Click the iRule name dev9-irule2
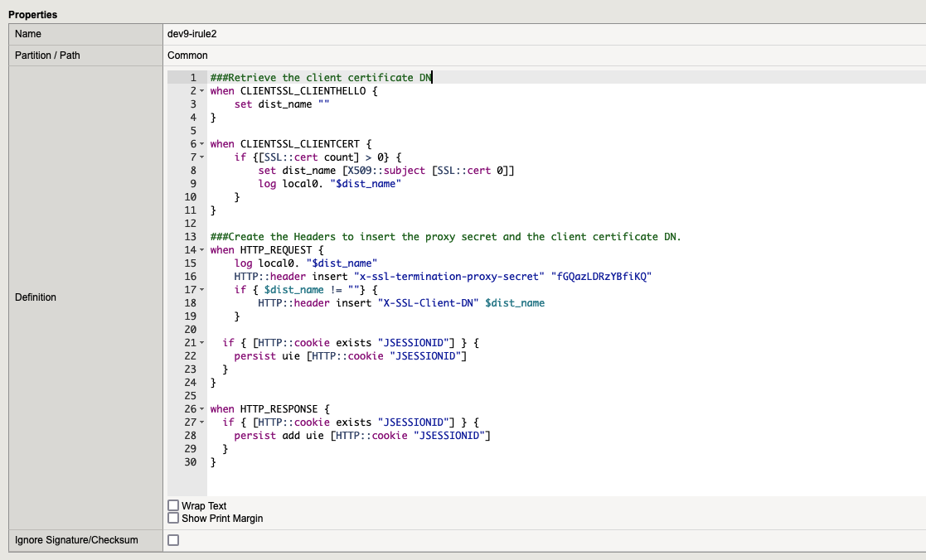This screenshot has width=926, height=560. [x=192, y=34]
